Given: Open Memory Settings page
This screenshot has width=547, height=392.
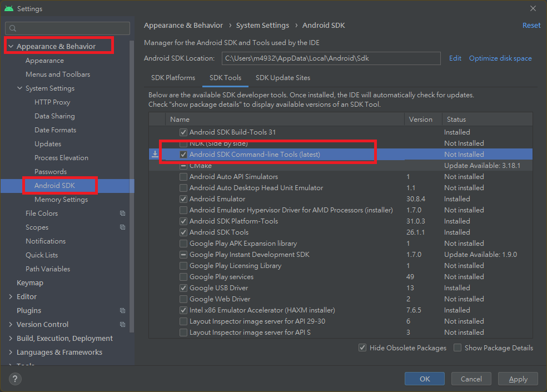Looking at the screenshot, I should [x=61, y=200].
